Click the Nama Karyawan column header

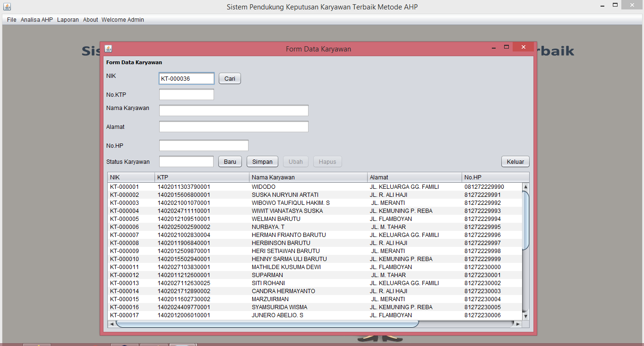(x=308, y=177)
